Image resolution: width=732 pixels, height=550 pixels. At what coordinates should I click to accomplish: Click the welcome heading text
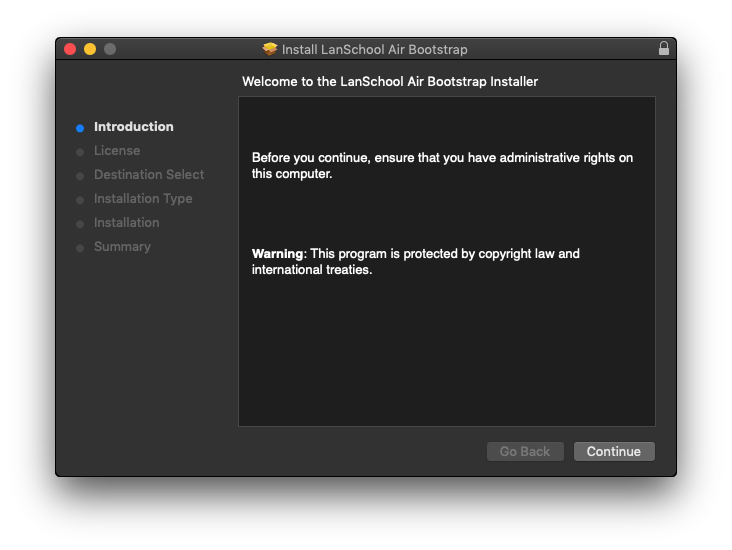[390, 82]
